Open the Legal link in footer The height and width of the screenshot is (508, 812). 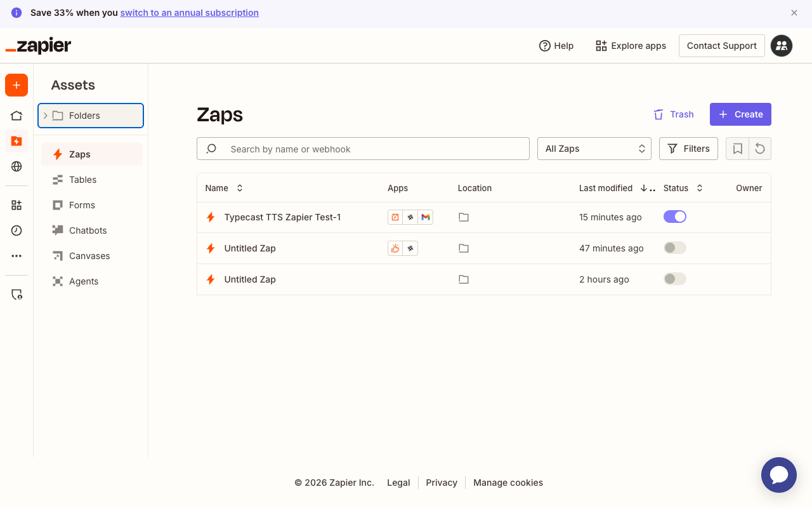tap(398, 483)
